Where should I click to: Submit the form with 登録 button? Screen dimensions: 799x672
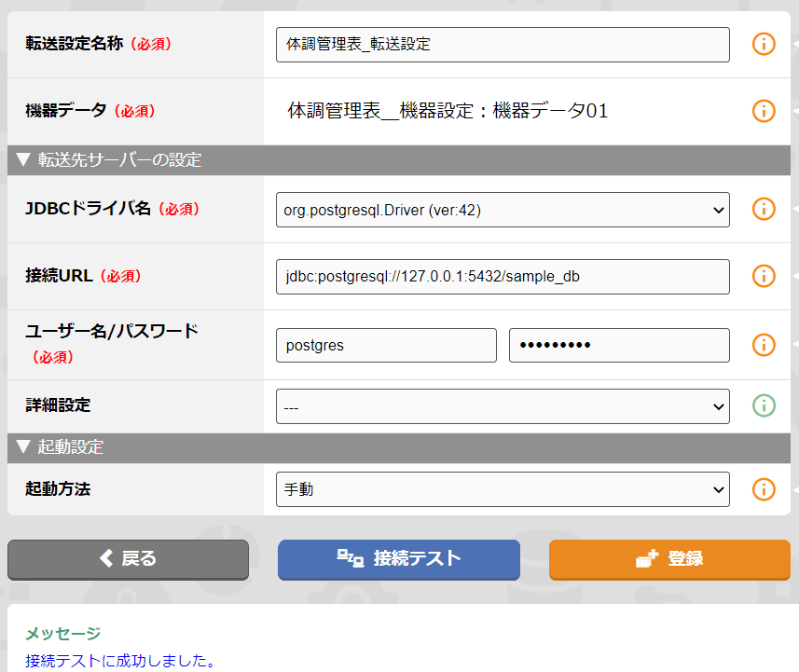point(668,559)
